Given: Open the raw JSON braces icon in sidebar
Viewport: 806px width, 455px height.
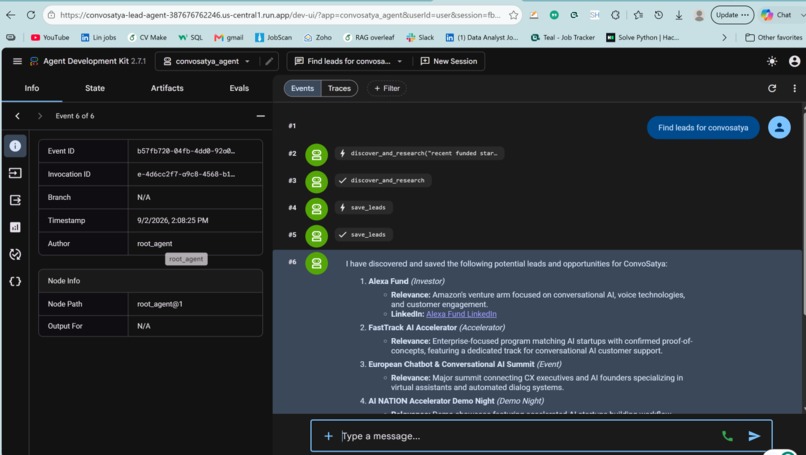Looking at the screenshot, I should [15, 281].
